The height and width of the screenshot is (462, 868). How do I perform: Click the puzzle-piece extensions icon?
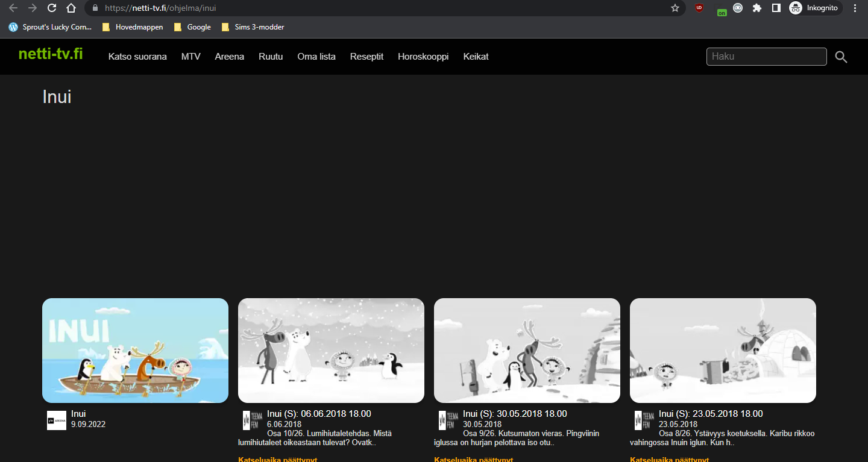click(x=757, y=9)
